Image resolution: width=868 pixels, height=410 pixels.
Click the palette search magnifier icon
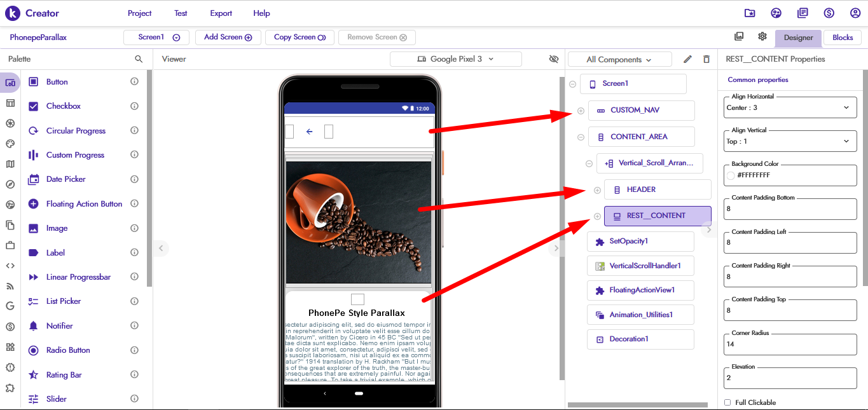coord(139,59)
